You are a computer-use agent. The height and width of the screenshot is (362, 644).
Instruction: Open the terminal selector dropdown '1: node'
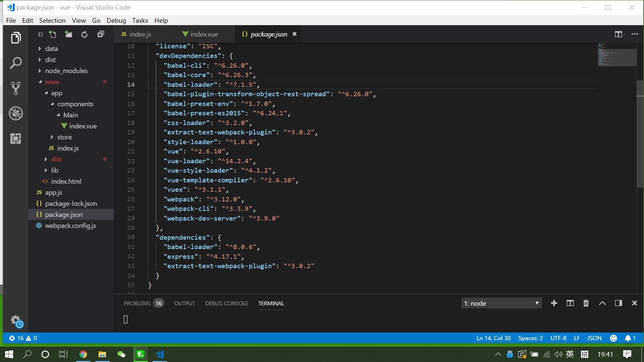tap(501, 303)
